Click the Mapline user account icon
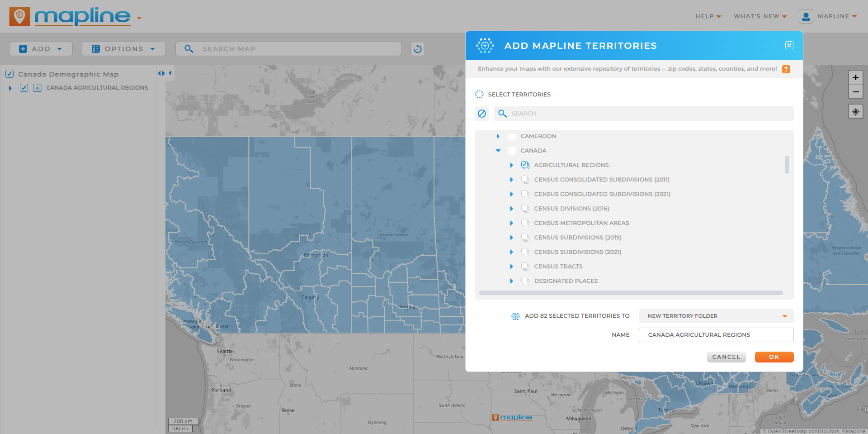868x434 pixels. pyautogui.click(x=806, y=16)
